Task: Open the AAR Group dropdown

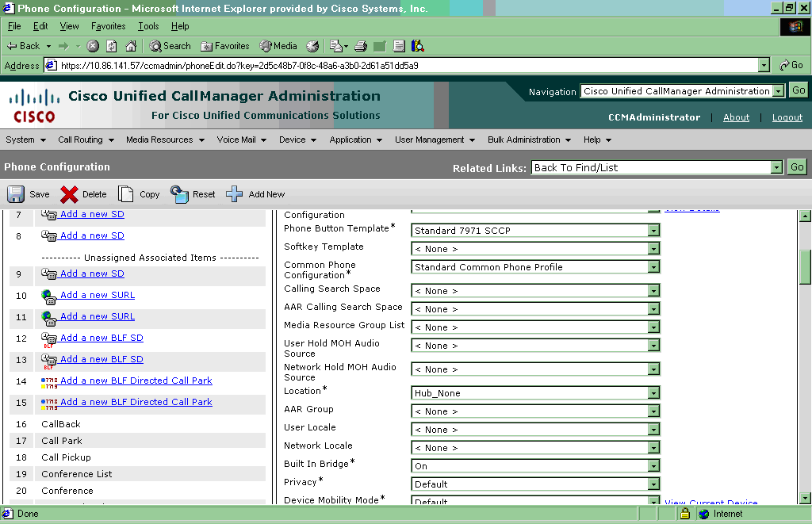Action: tap(535, 411)
